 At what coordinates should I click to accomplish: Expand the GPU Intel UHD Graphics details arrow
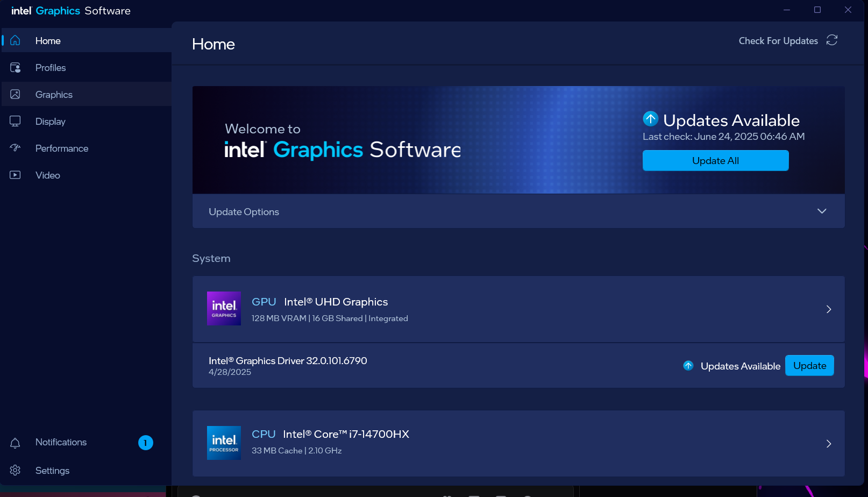(x=829, y=309)
